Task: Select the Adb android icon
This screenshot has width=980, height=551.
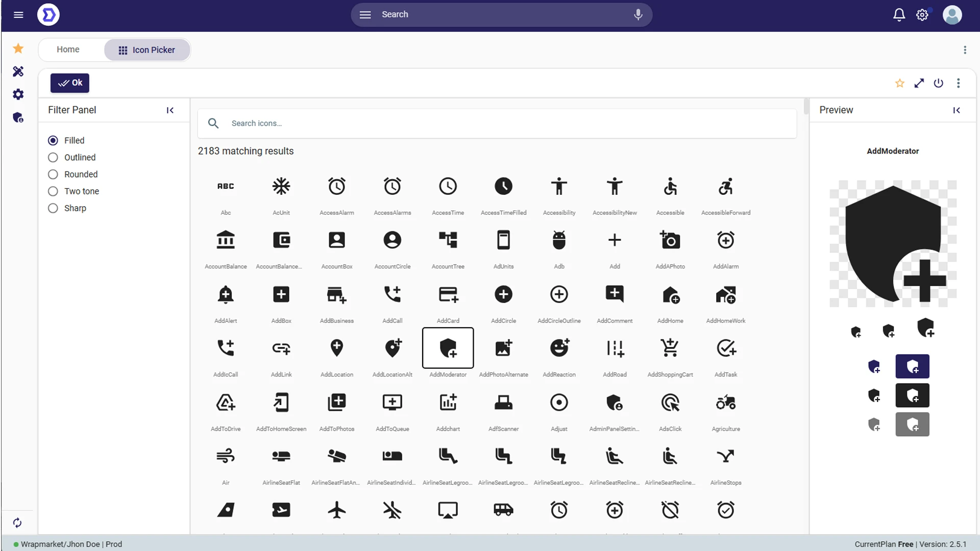Action: tap(559, 240)
